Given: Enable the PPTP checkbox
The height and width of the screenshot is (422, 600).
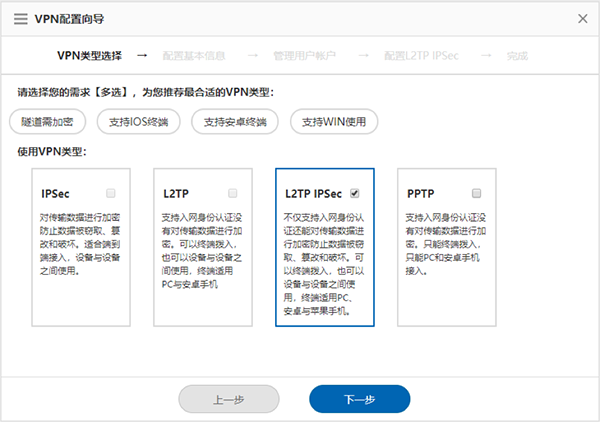Looking at the screenshot, I should [x=477, y=193].
